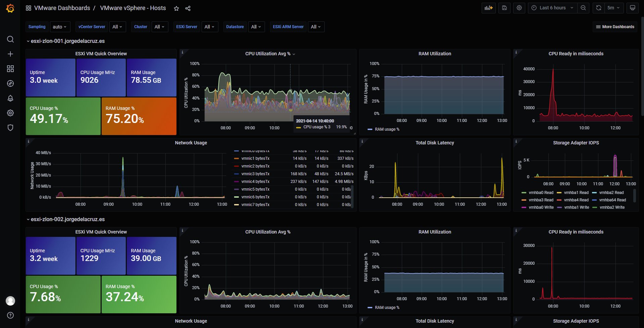The image size is (644, 328).
Task: Open the first ESXi VM Quick Overview panel title
Action: click(x=101, y=54)
